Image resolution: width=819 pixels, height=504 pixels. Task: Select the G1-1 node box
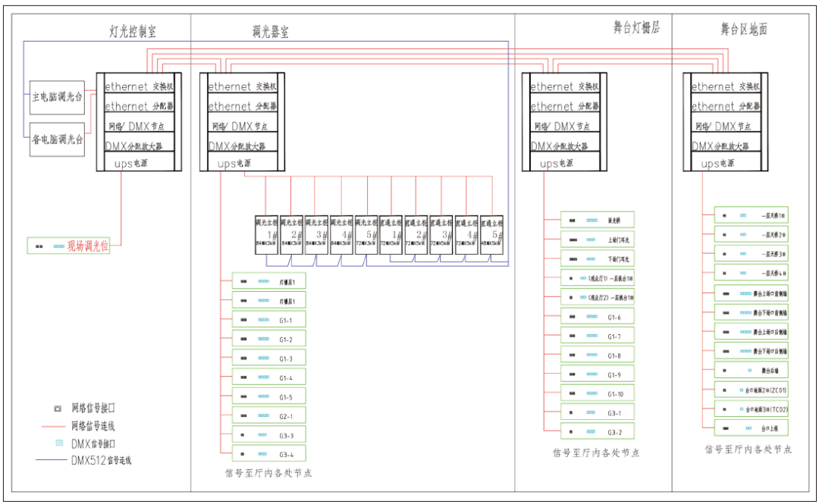269,320
